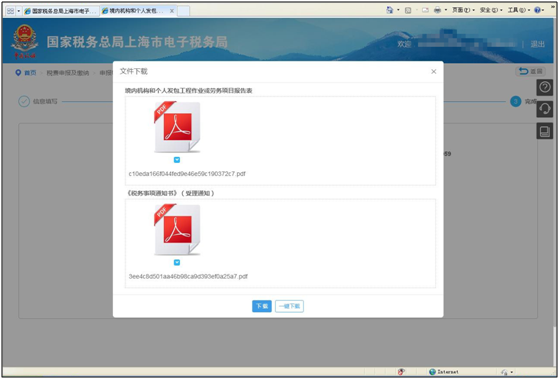560x379 pixels.
Task: Click the location pin icon in breadcrumb
Action: 18,73
